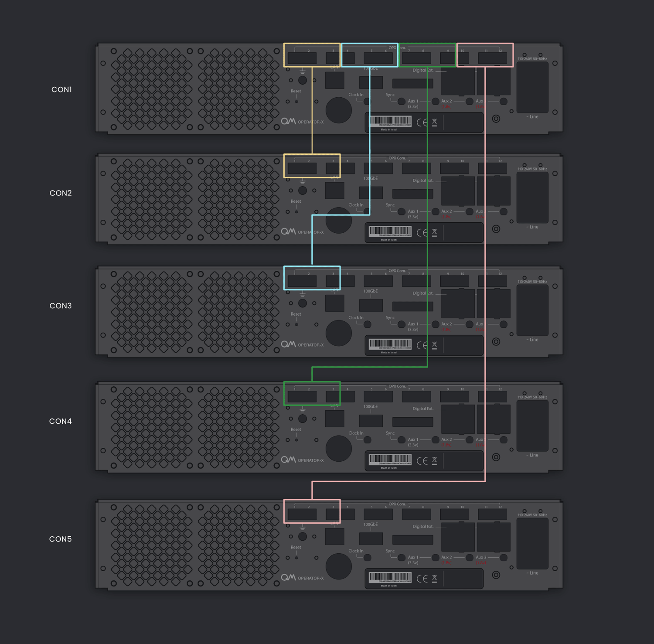Viewport: 654px width, 644px height.
Task: Click the 100GbE port on CON3
Action: (x=371, y=305)
